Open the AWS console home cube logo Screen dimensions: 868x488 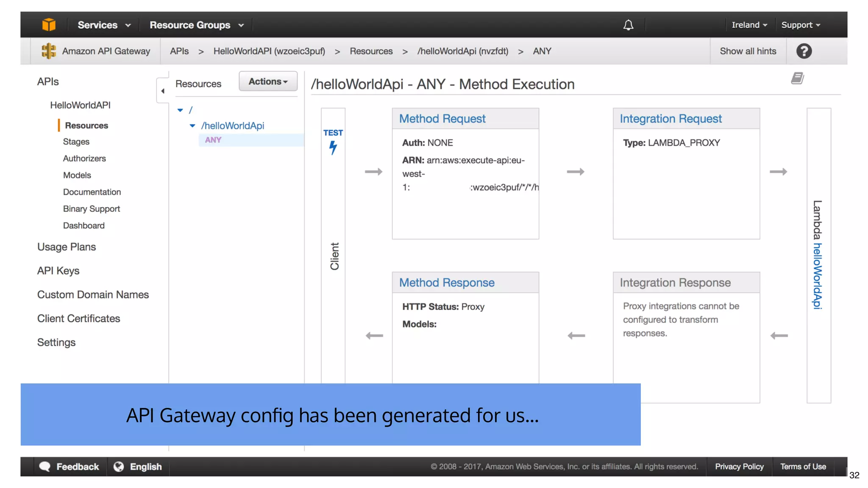(49, 25)
